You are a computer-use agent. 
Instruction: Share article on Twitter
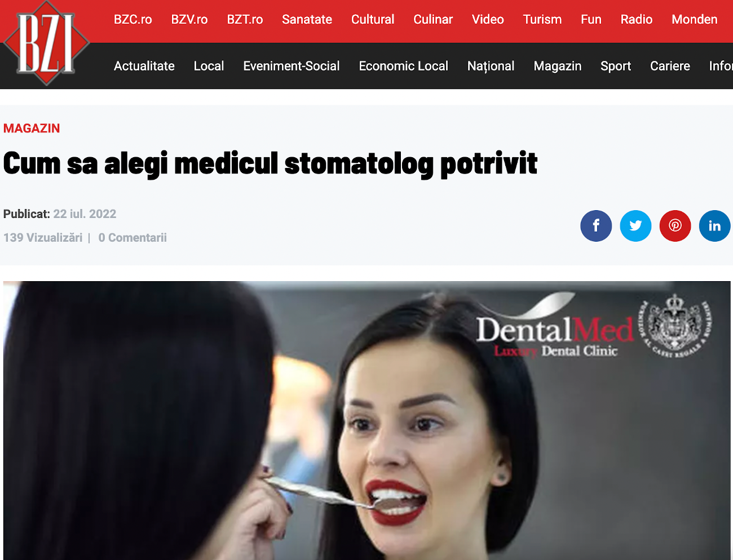tap(635, 226)
